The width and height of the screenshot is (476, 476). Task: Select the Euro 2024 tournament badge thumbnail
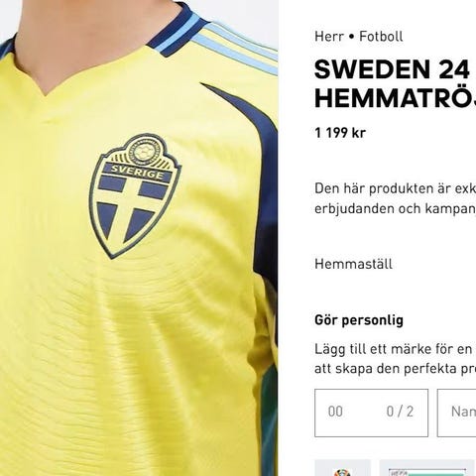[342, 467]
